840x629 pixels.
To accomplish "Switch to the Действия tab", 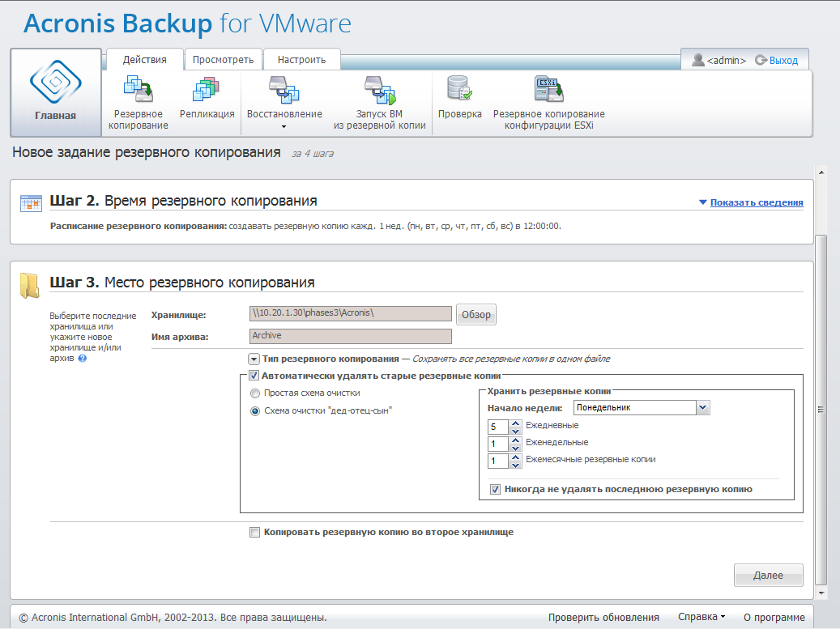I will pos(145,59).
